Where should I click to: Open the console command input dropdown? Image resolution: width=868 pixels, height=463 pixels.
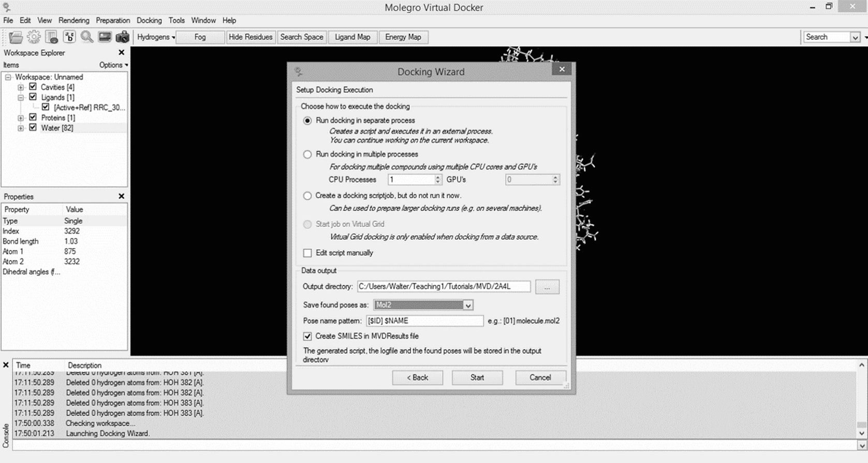click(862, 445)
